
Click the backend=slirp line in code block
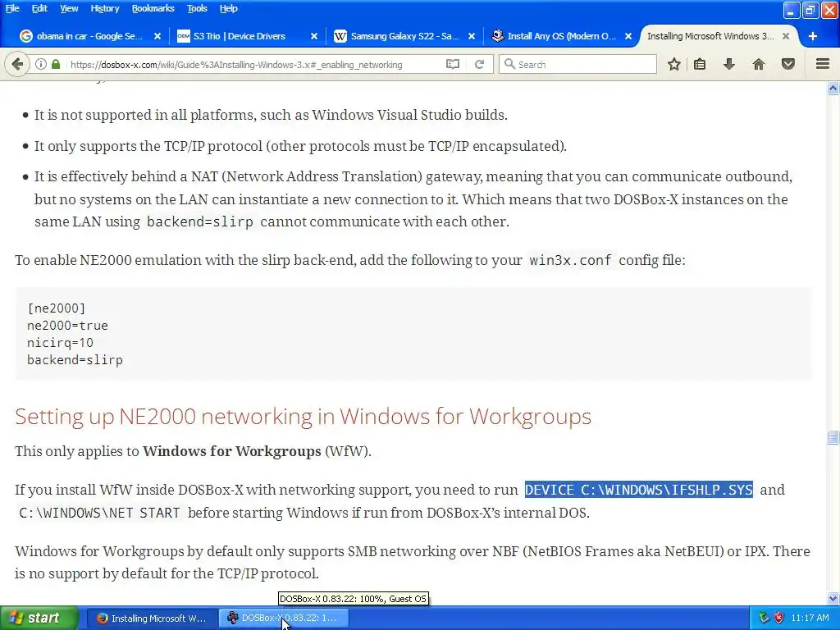75,360
